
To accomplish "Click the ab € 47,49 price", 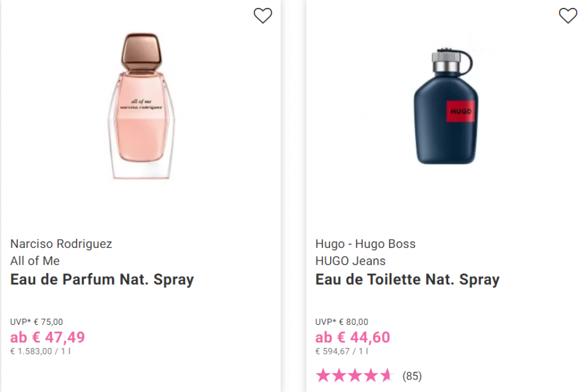I will [48, 337].
